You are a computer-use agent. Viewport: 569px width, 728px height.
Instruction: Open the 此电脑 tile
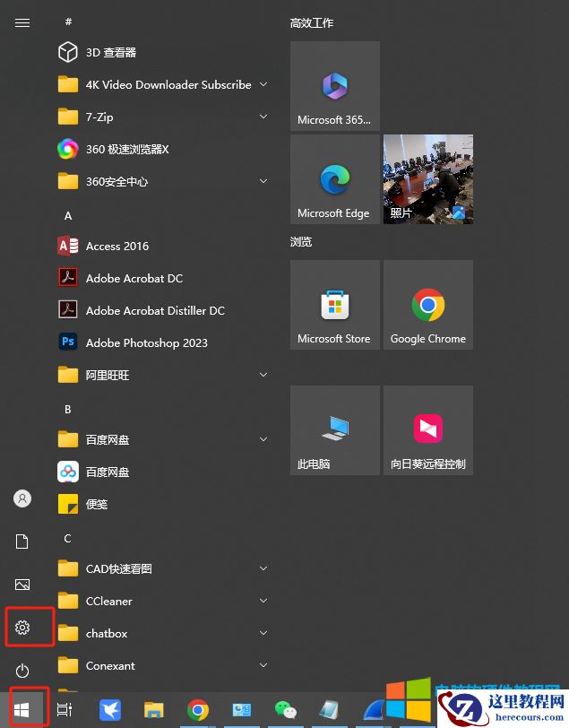[334, 430]
